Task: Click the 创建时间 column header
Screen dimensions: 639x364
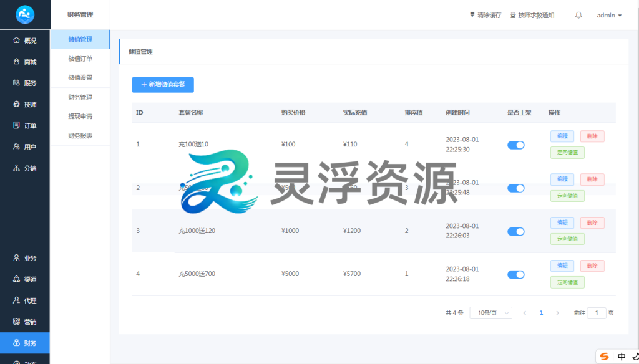Action: coord(457,112)
